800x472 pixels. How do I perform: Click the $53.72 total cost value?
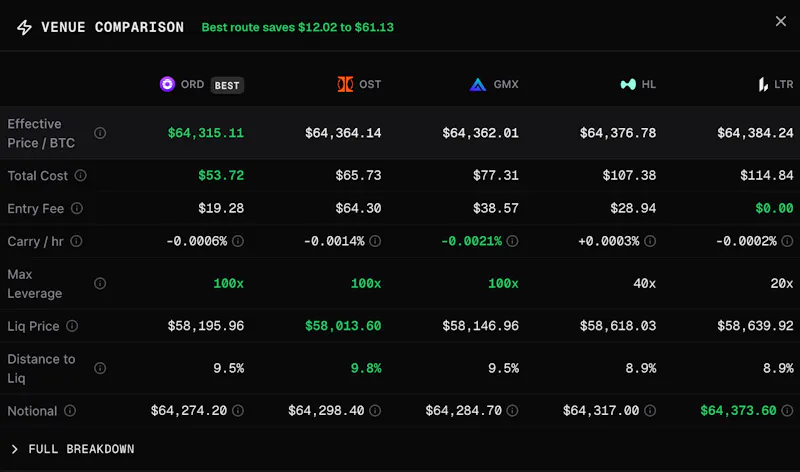pos(221,176)
